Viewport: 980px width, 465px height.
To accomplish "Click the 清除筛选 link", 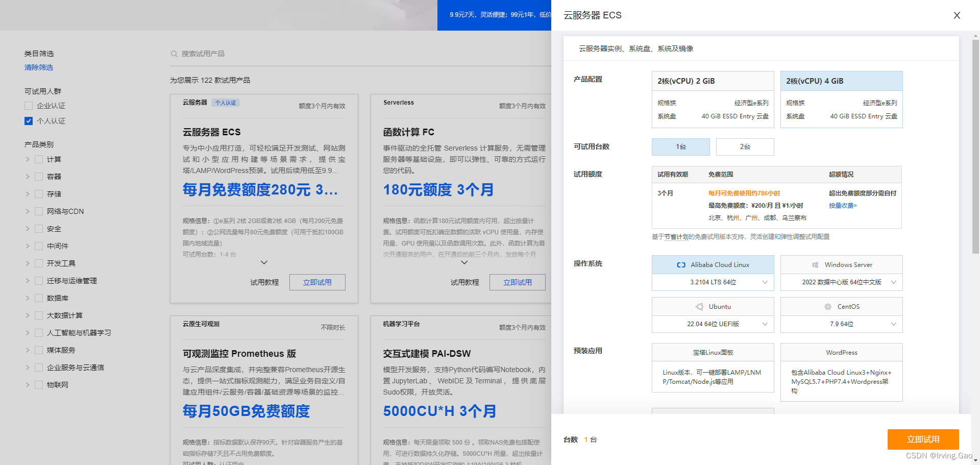I will (x=39, y=67).
